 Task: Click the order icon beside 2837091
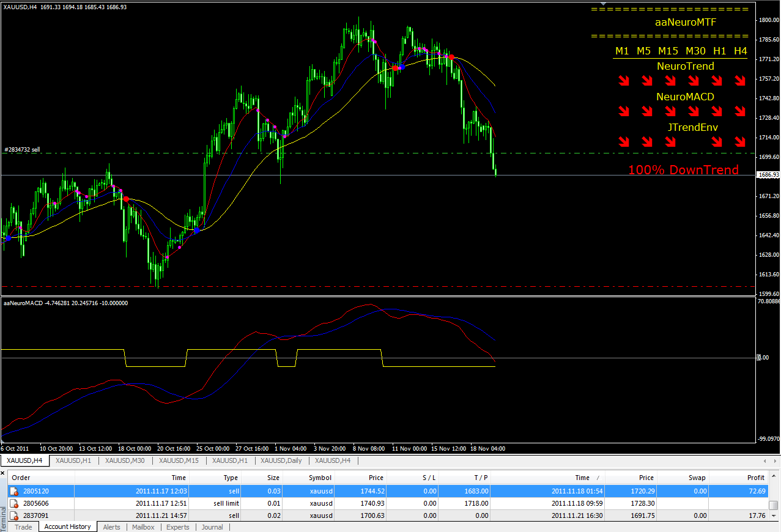pos(13,515)
